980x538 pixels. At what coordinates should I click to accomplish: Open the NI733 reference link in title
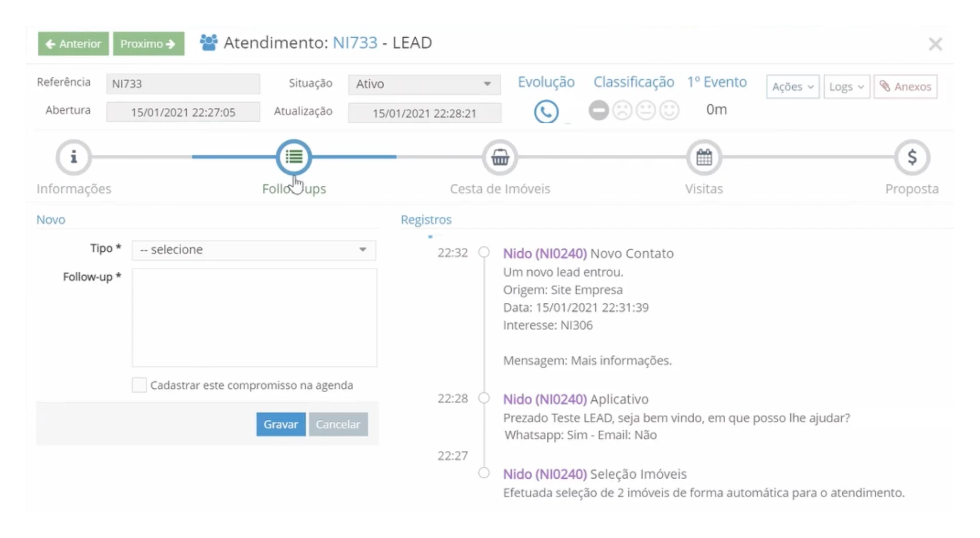tap(355, 43)
